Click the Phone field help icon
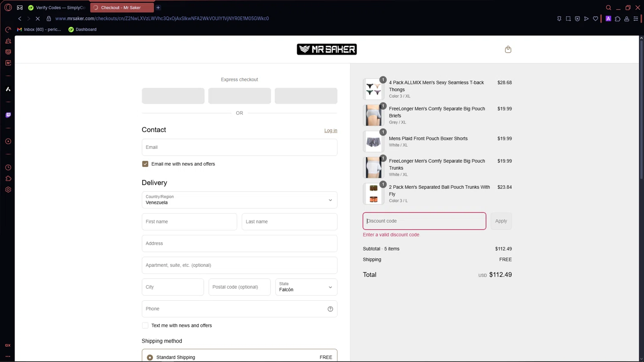The image size is (644, 362). [x=330, y=309]
